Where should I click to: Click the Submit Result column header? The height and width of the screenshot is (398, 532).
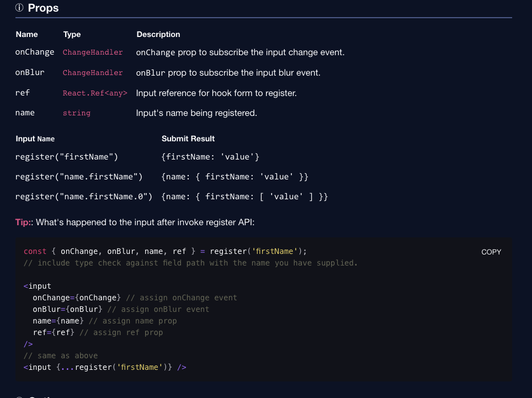(188, 139)
